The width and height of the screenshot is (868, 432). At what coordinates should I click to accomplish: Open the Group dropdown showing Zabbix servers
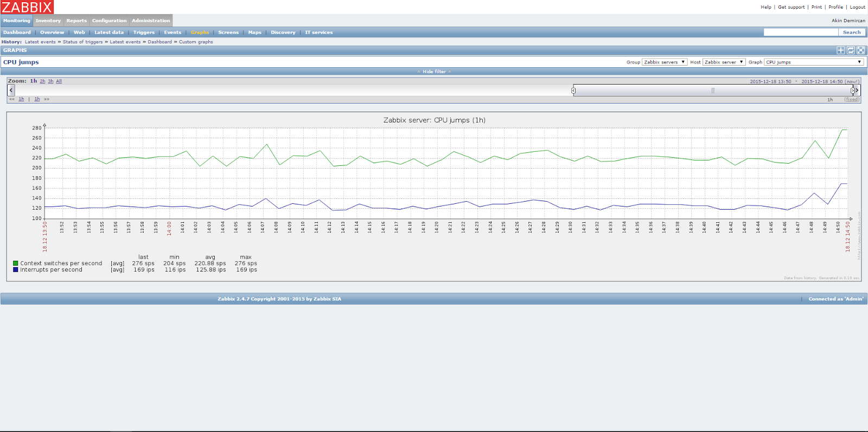pyautogui.click(x=665, y=62)
